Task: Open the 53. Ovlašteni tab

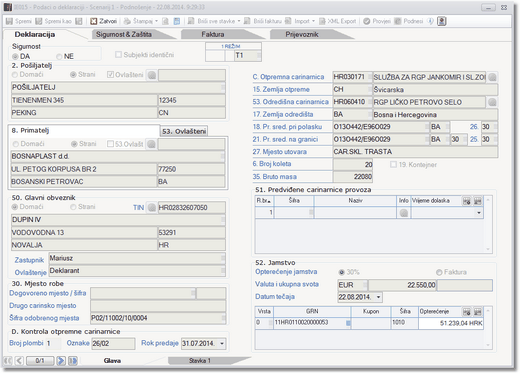Action: [x=184, y=131]
